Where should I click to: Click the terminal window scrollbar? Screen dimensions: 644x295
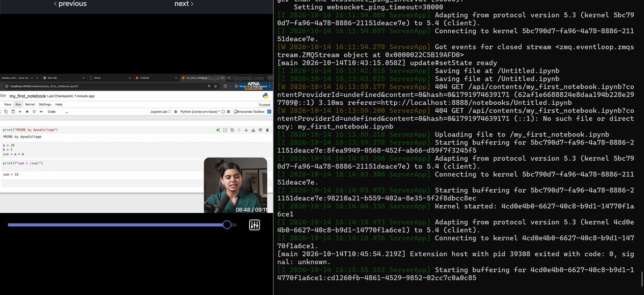coord(642,279)
